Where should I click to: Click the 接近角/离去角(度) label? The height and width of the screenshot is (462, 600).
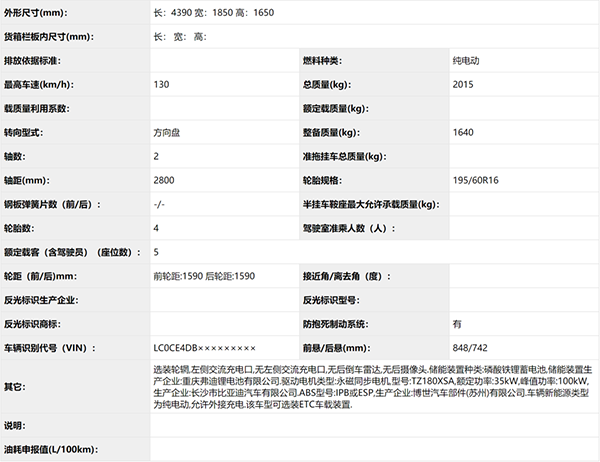click(347, 276)
